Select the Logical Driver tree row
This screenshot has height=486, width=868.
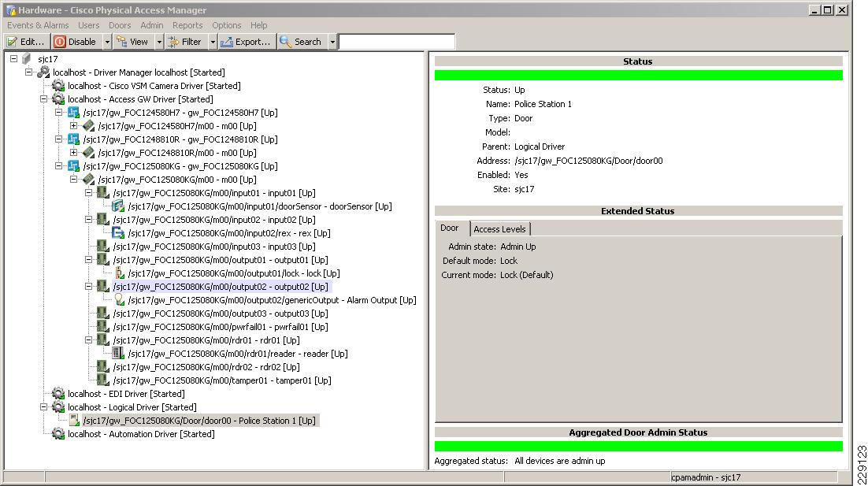pos(132,407)
